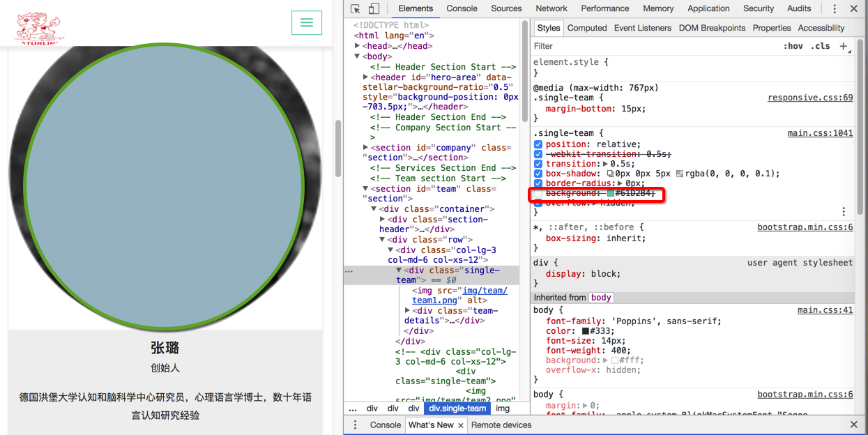
Task: Open the Remote devices drawer tab
Action: [501, 425]
